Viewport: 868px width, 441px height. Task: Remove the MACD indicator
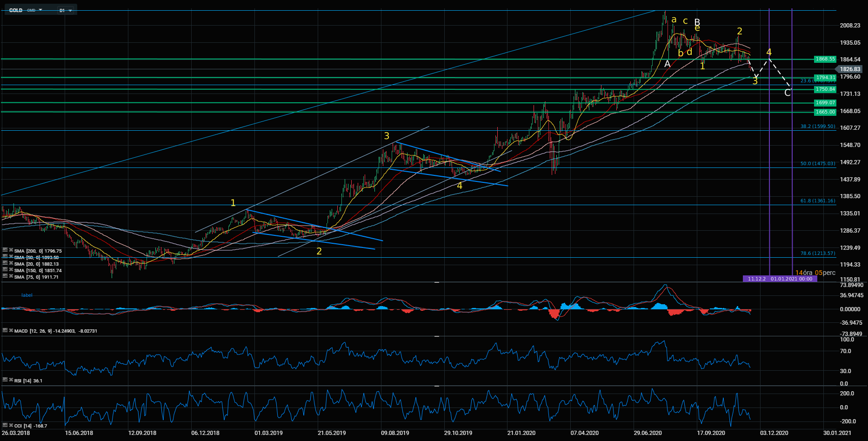11,330
